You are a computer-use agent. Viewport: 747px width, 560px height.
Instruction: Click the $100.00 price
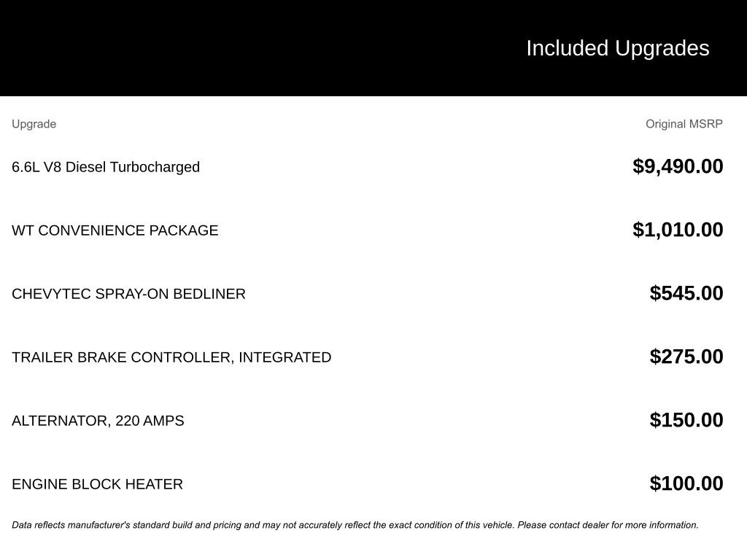686,483
